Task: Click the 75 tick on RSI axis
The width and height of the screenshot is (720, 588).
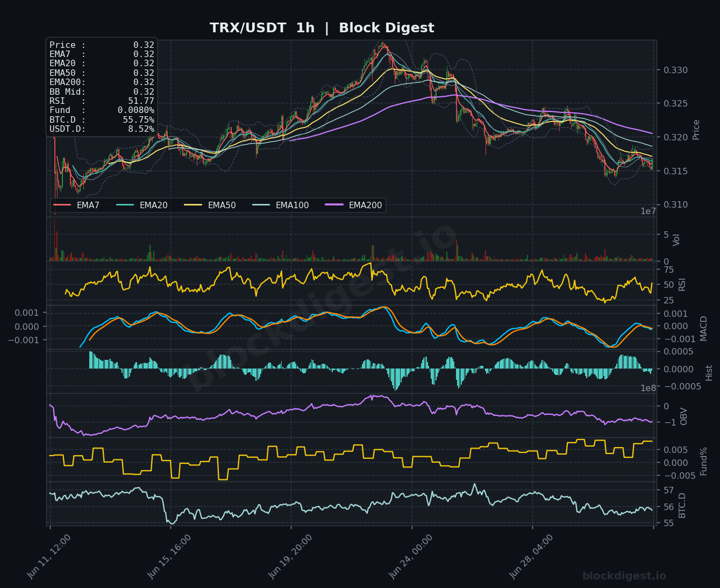Action: coord(669,270)
